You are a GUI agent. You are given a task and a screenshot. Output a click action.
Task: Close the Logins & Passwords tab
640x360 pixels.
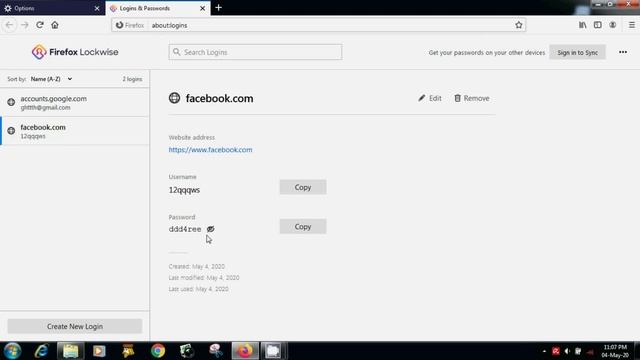202,8
